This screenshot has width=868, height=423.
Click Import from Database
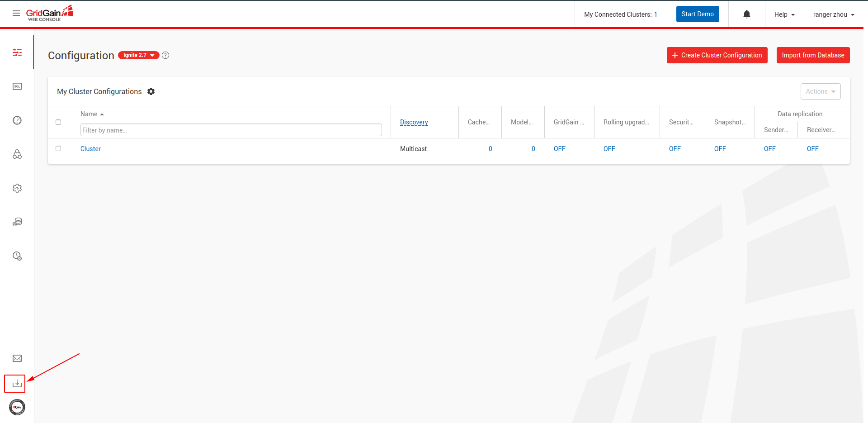813,55
